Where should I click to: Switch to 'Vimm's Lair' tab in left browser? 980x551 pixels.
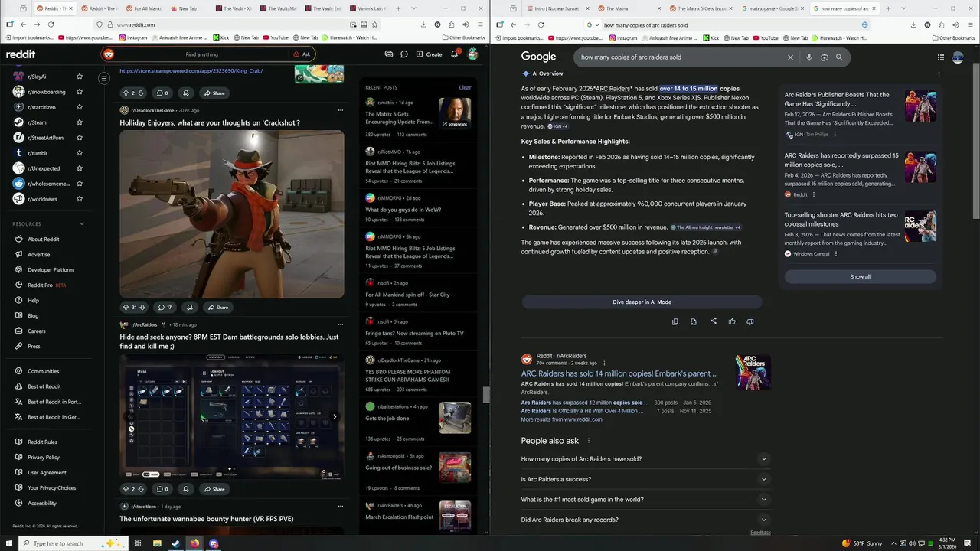371,8
